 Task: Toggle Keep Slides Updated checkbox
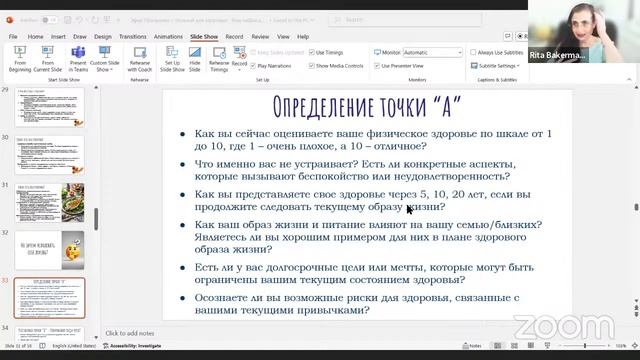[253, 52]
